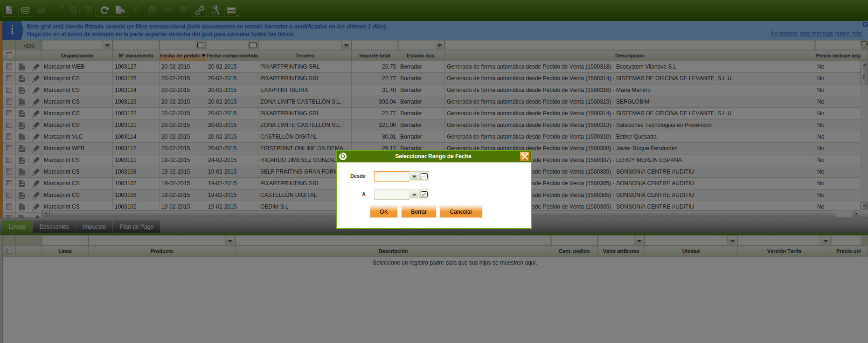
Task: Sort by Fecha de pedido column header
Action: point(183,56)
